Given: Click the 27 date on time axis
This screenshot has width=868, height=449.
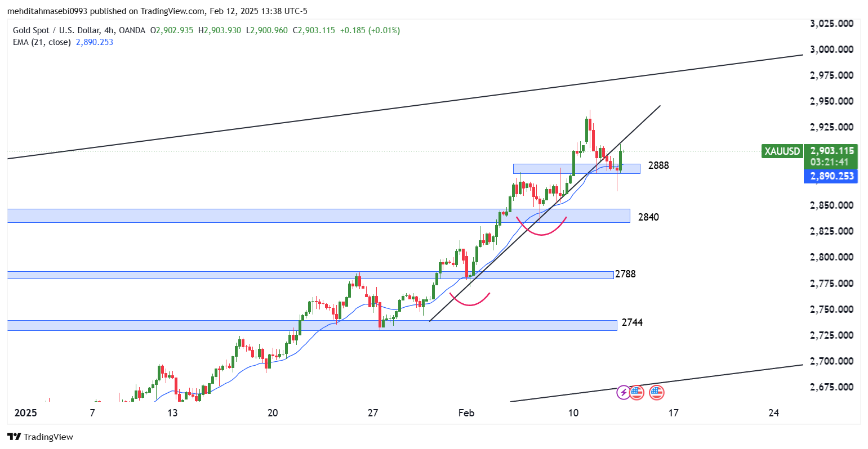Looking at the screenshot, I should 373,413.
